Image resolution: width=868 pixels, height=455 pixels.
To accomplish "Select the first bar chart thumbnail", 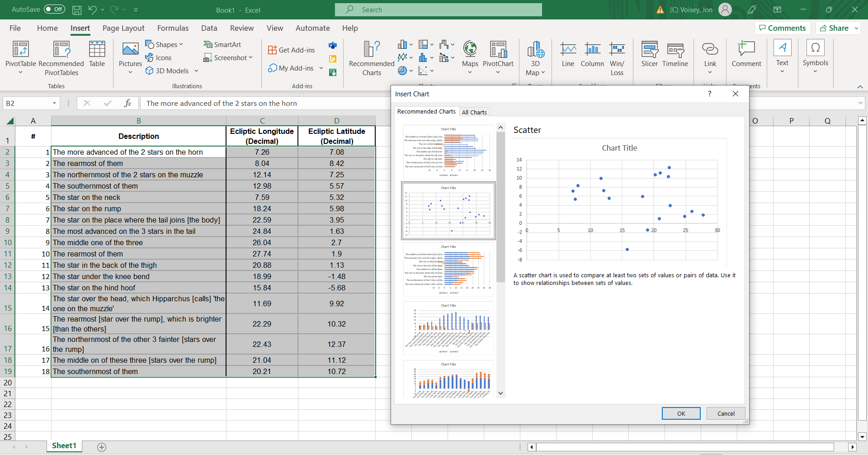I will coord(448,152).
